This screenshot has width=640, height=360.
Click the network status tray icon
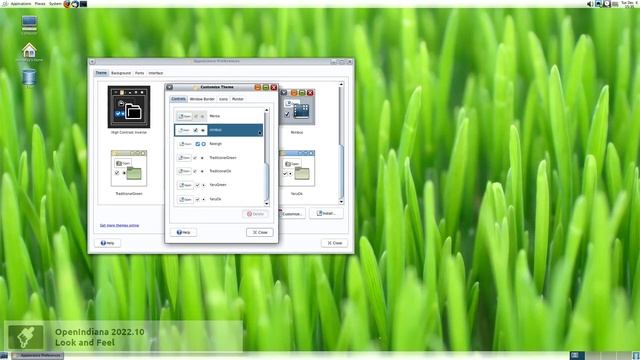598,4
